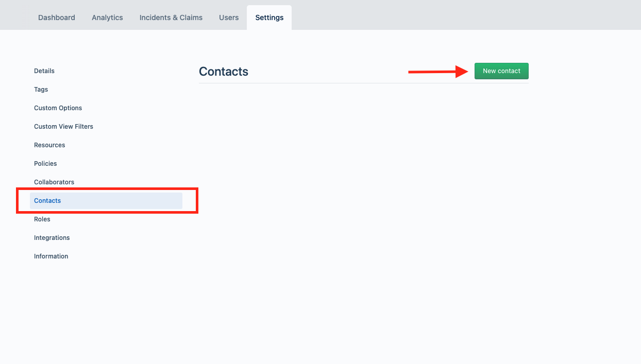Open Details in the settings sidebar
641x364 pixels.
[44, 71]
